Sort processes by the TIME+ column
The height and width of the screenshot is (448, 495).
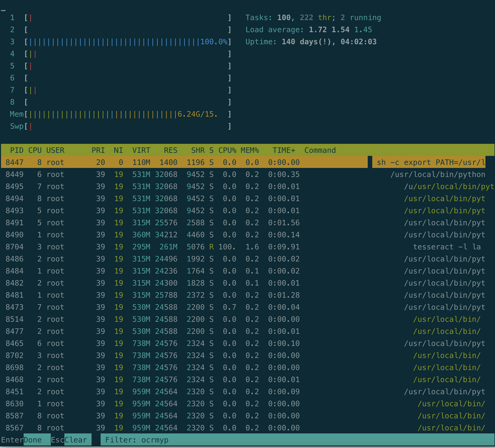pyautogui.click(x=284, y=150)
